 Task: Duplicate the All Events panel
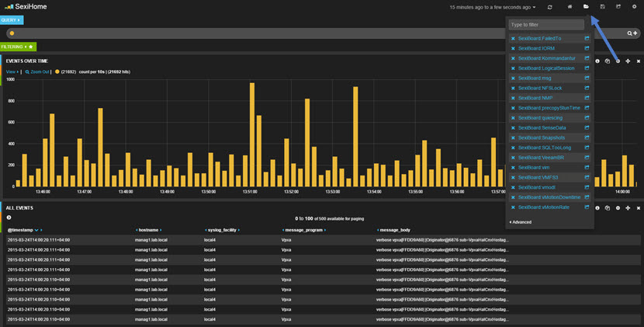608,208
